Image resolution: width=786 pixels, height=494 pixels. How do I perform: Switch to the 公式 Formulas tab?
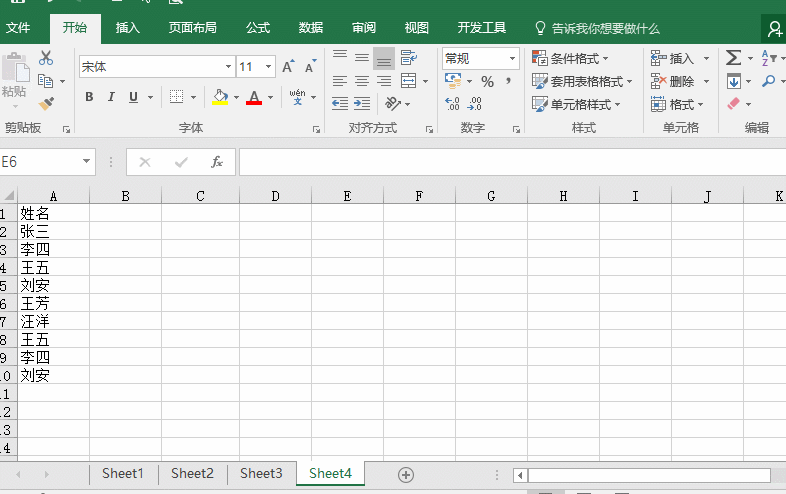coord(258,28)
